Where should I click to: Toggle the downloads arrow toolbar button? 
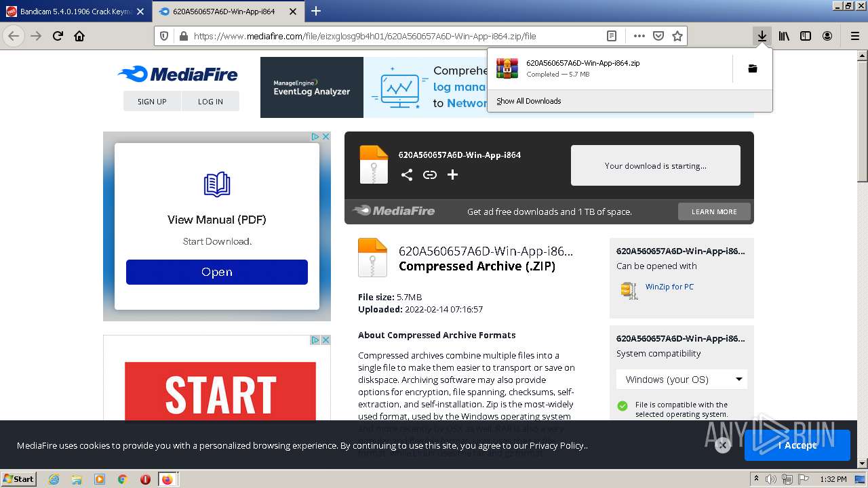762,36
